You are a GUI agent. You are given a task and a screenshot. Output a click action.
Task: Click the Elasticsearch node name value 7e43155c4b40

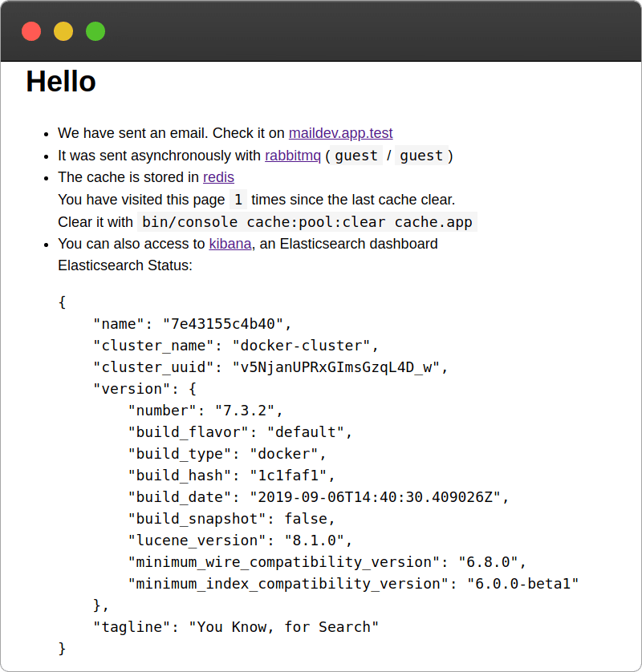(x=223, y=324)
